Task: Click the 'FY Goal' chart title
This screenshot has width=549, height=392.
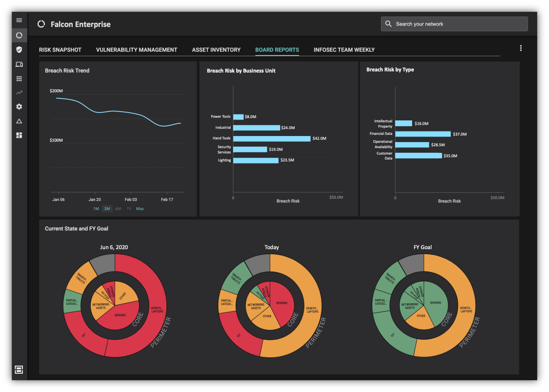Action: 423,247
